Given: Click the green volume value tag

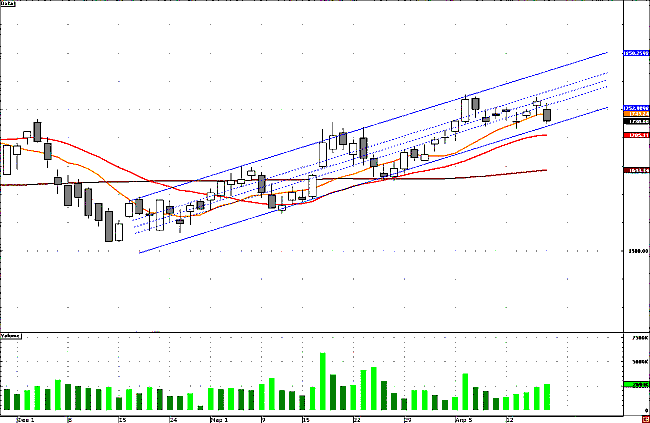Looking at the screenshot, I should (633, 385).
